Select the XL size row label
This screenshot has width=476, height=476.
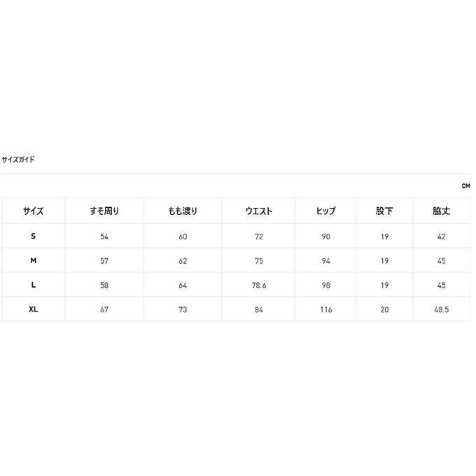click(x=34, y=309)
